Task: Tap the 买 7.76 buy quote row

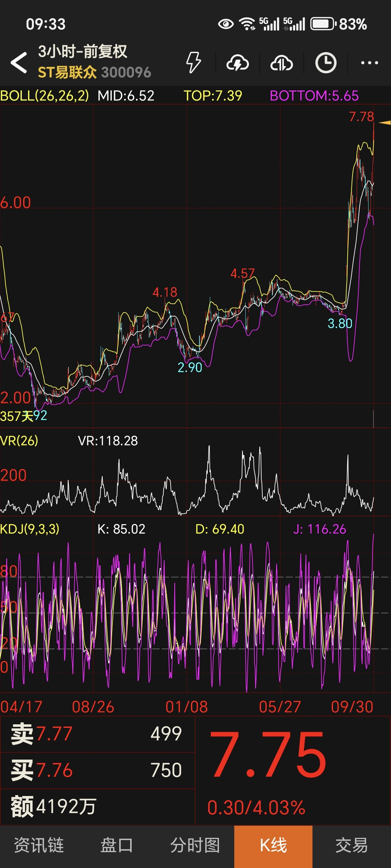Action: pos(97,770)
